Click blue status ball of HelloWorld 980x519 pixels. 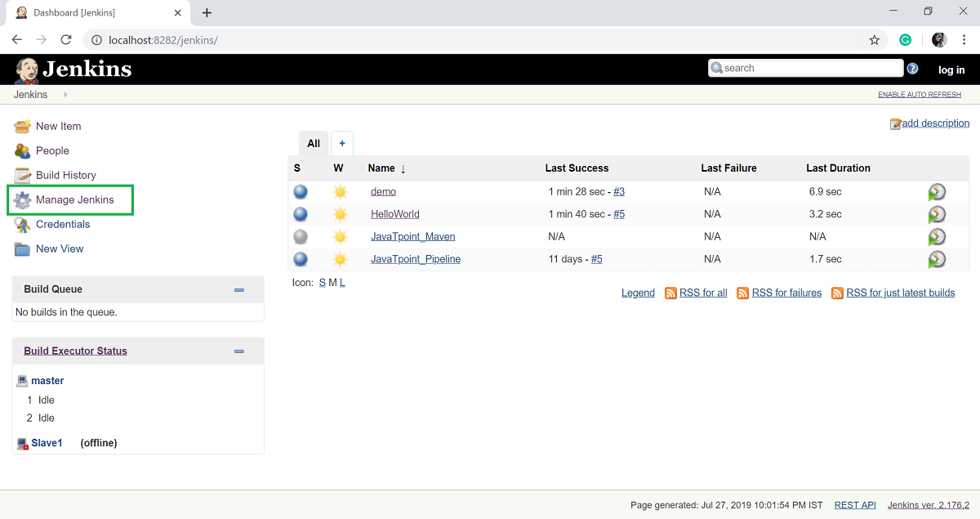(x=301, y=214)
